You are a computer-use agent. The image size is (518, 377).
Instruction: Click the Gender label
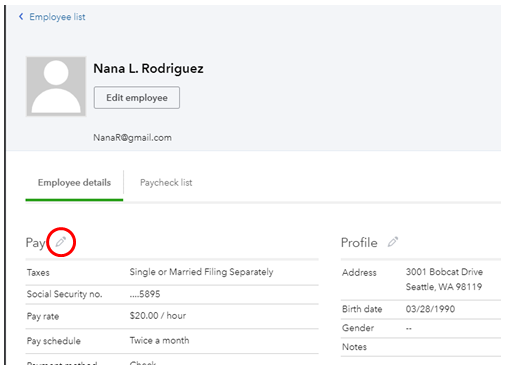(358, 328)
